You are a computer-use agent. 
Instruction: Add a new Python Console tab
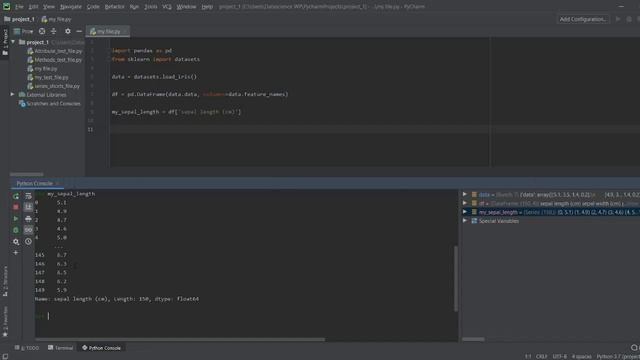click(x=16, y=253)
